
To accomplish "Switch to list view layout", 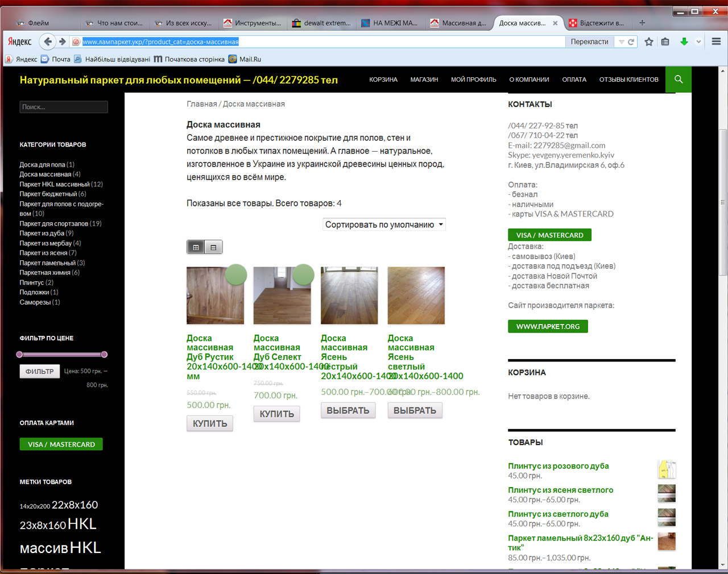I will [213, 247].
